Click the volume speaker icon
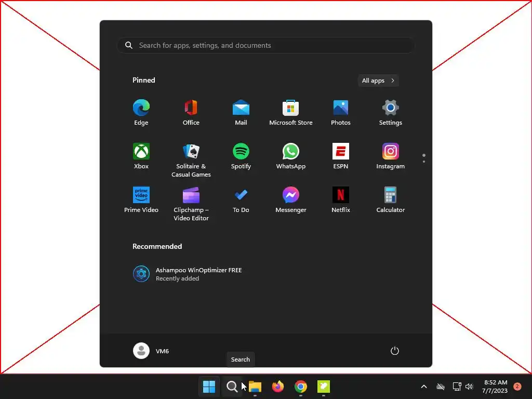 (x=469, y=387)
